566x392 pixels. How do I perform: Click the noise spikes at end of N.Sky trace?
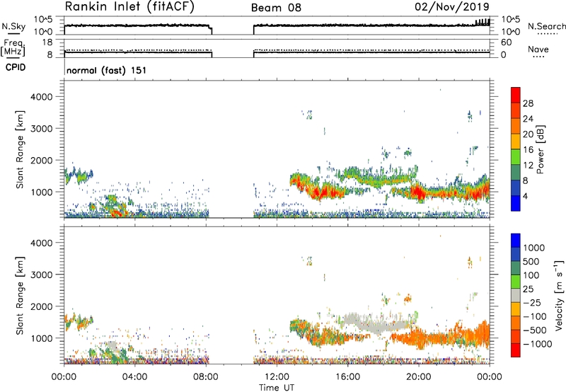tap(483, 22)
